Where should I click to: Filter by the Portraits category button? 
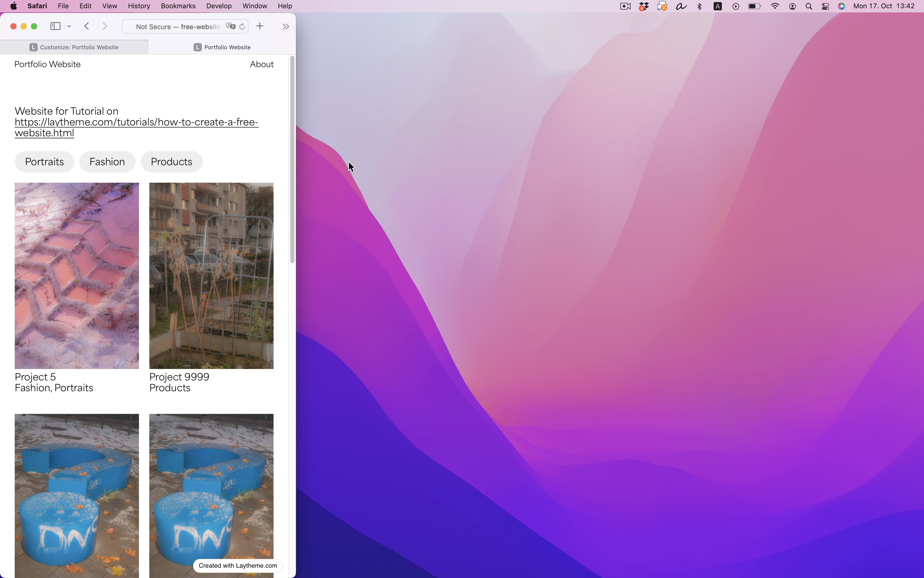(44, 162)
